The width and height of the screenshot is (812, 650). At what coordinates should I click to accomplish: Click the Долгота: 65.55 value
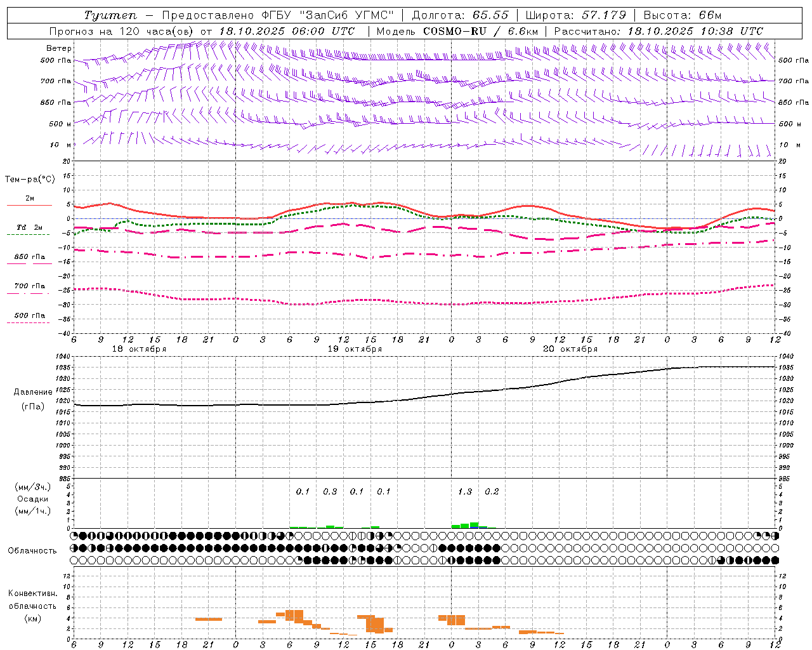click(x=460, y=15)
